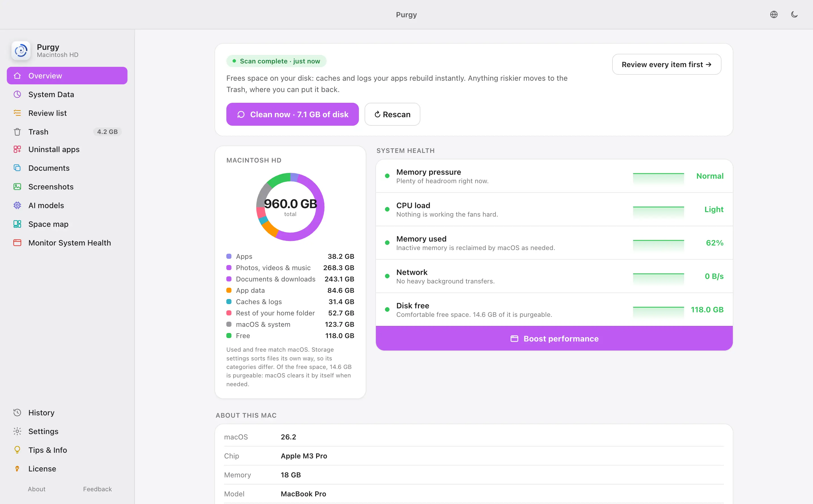
Task: Click the Review list icon
Action: (x=17, y=113)
